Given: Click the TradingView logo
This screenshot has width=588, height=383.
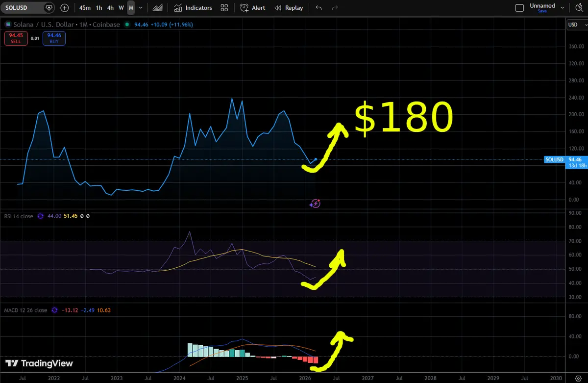Looking at the screenshot, I should 39,363.
